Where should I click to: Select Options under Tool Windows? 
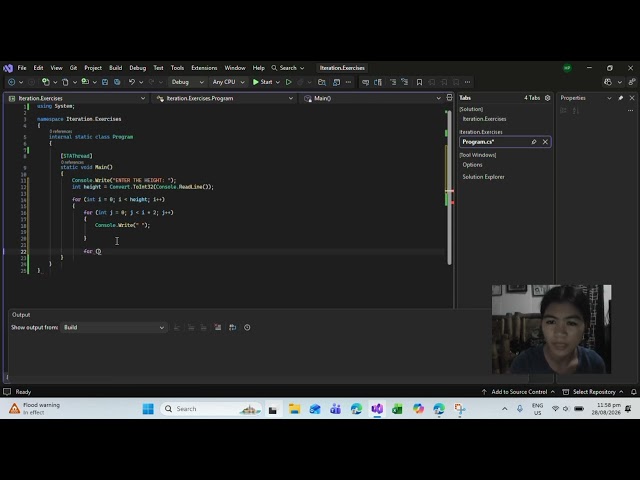(x=472, y=165)
